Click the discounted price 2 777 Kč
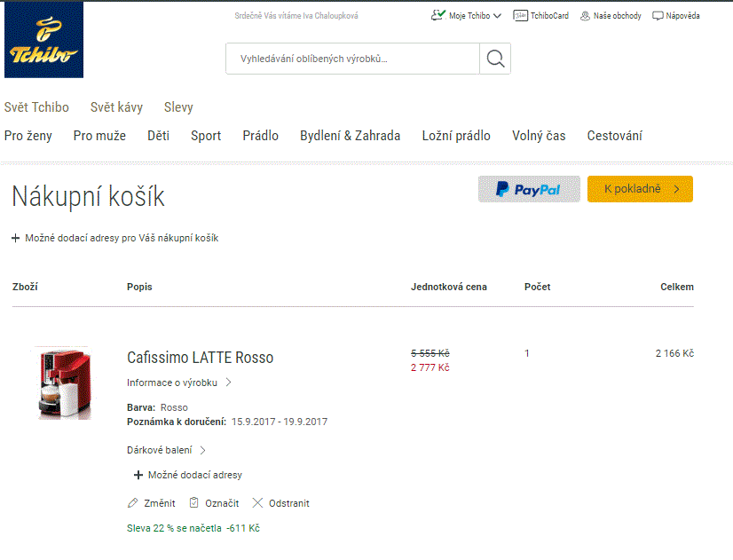 (430, 367)
